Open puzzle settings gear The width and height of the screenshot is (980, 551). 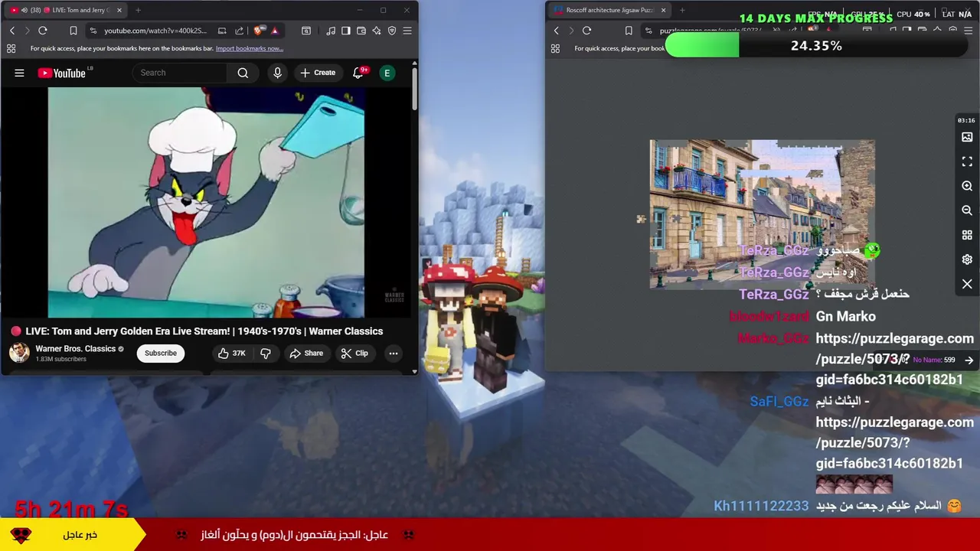click(967, 259)
